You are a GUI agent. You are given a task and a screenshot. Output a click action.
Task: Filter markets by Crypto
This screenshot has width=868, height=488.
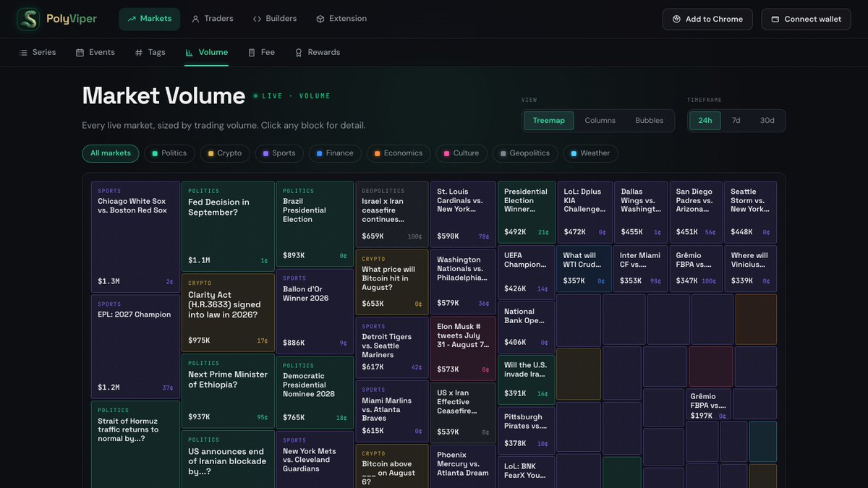[225, 153]
